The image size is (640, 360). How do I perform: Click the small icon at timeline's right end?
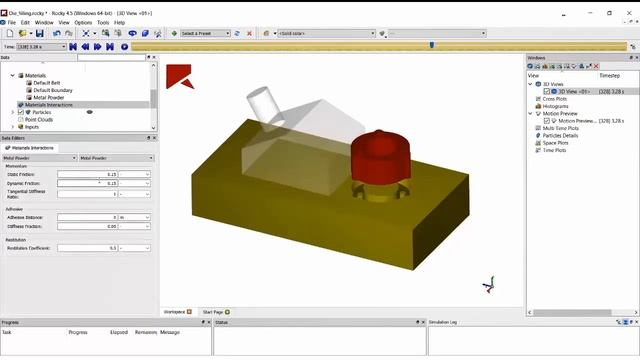point(633,47)
